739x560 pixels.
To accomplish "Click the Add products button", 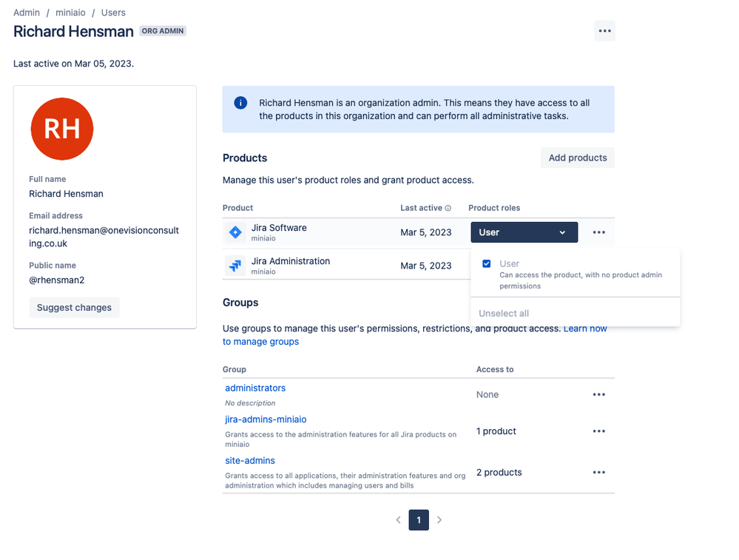I will (x=578, y=158).
